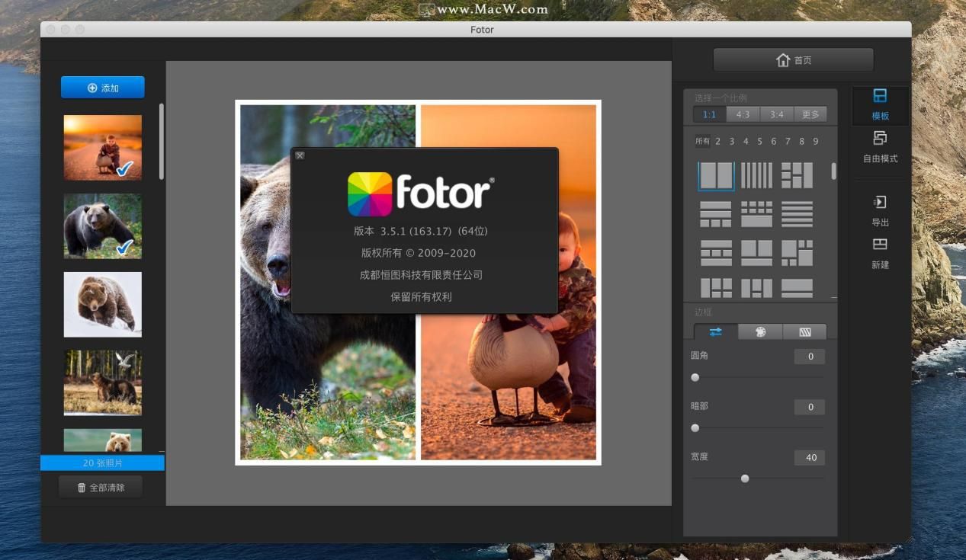Close the Fotor about dialog
Screen dimensions: 966x560
[300, 155]
